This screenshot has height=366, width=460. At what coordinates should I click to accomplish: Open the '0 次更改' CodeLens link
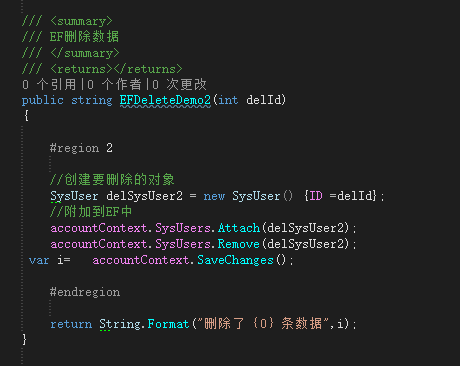pos(180,85)
